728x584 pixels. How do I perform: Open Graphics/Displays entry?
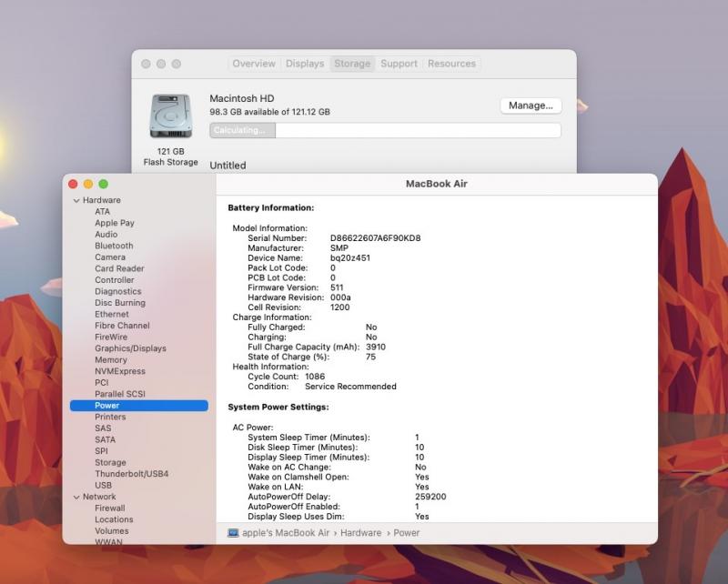click(x=130, y=348)
